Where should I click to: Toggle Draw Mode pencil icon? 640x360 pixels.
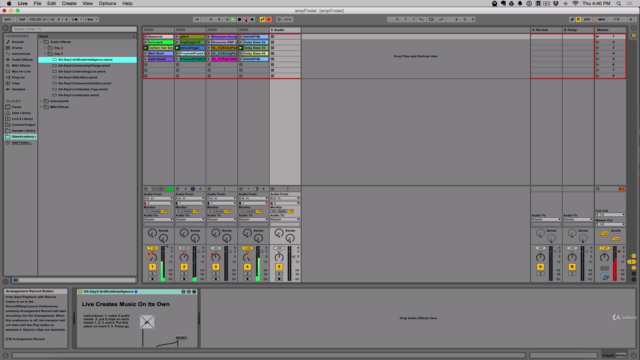(572, 19)
